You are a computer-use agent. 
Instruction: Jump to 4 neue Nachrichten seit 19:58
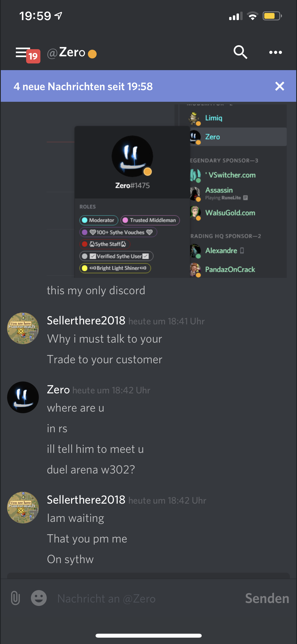click(x=83, y=86)
